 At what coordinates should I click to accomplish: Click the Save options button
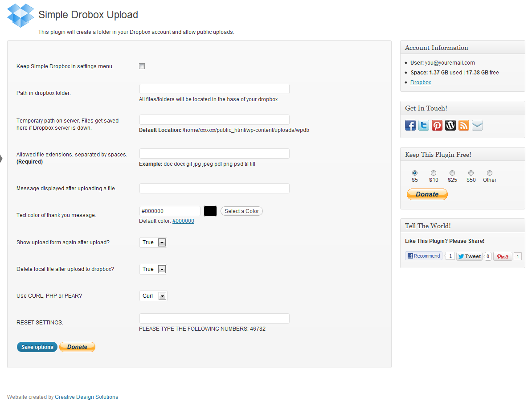(x=37, y=347)
